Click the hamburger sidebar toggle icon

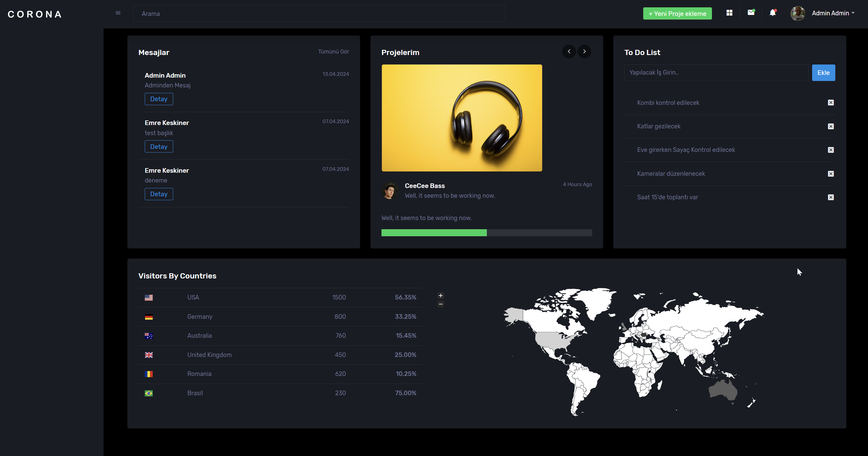[118, 13]
